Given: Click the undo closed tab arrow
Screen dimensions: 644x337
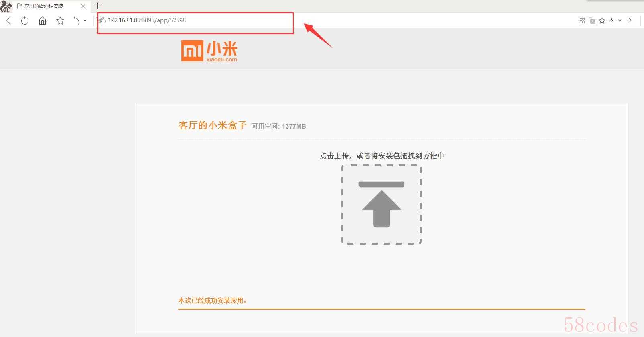Looking at the screenshot, I should click(x=76, y=20).
